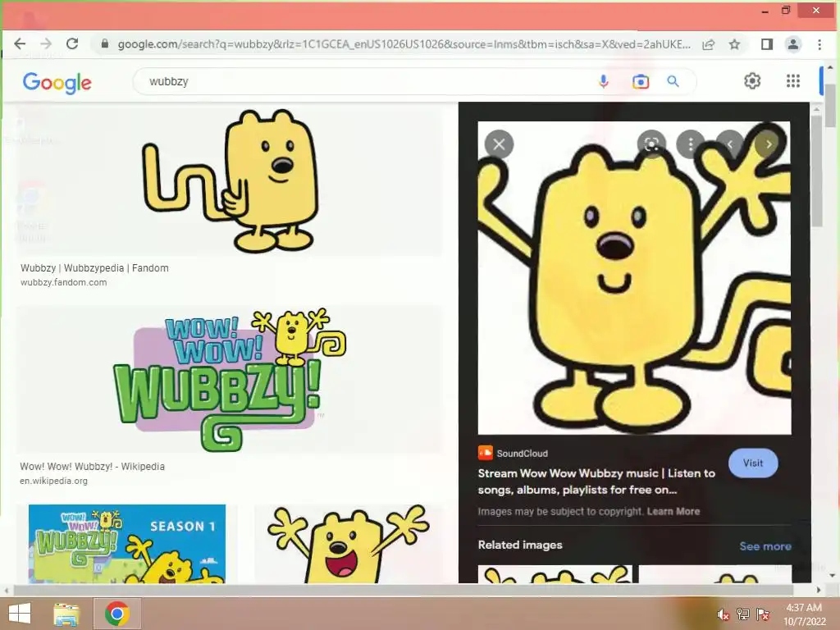Open Wubbzy | Wubbzypedia | Fandom title
Image resolution: width=840 pixels, height=630 pixels.
[94, 268]
